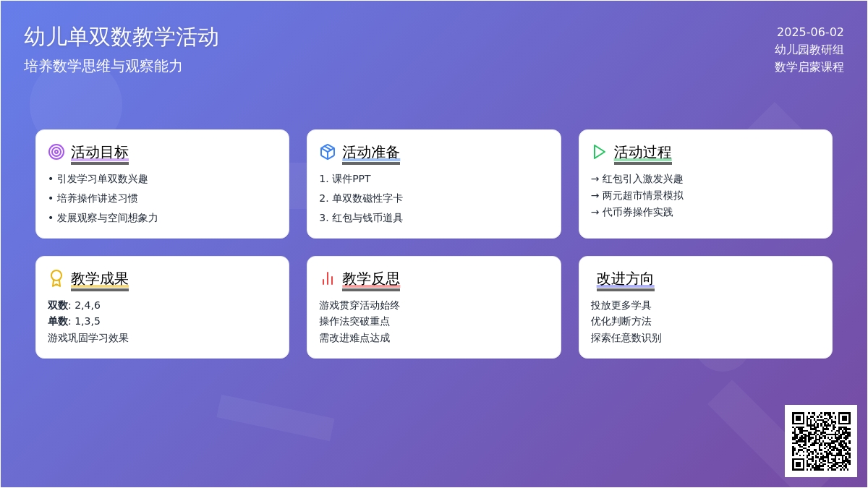Click the line 操作法突破重点
The image size is (868, 488).
[x=354, y=321]
